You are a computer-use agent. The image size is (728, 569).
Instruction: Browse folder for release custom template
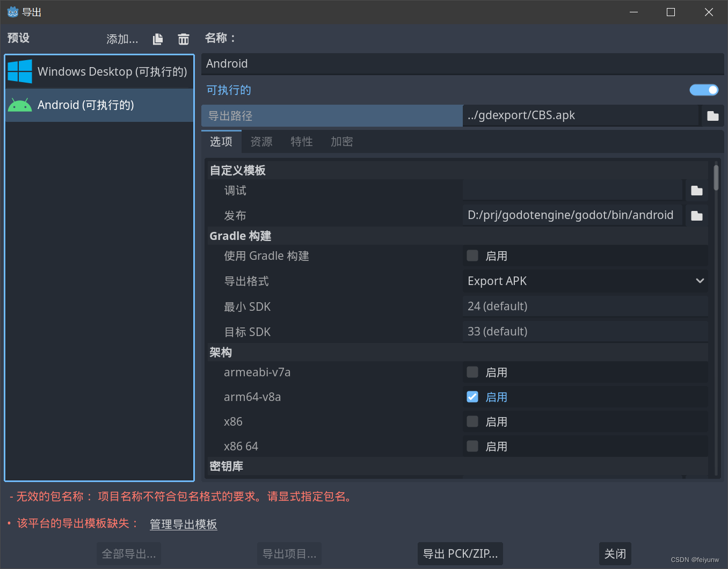tap(697, 215)
